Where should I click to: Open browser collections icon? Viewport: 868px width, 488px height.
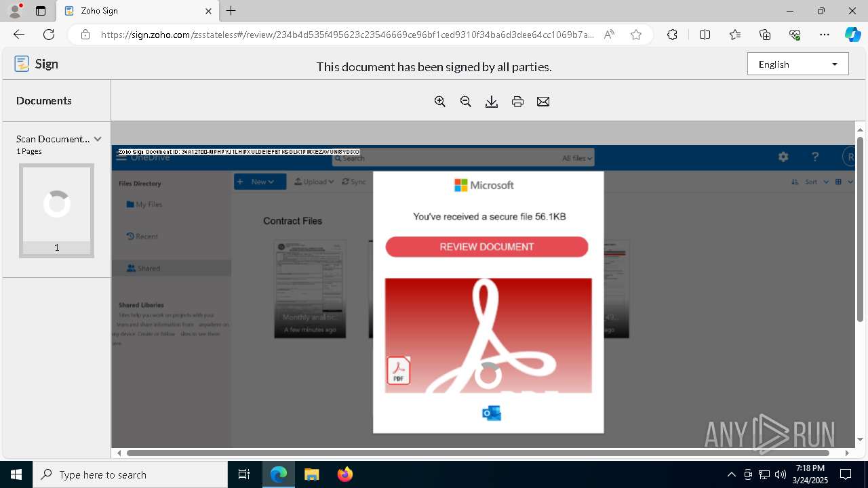click(x=765, y=35)
